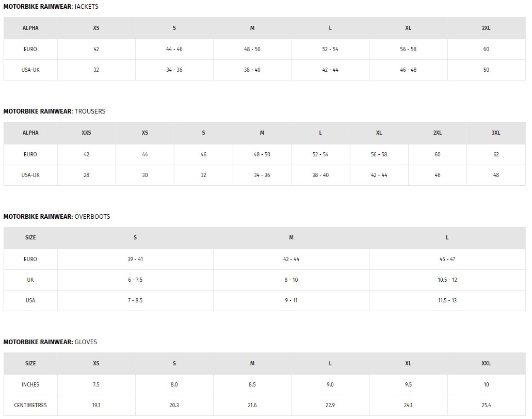The height and width of the screenshot is (419, 532).
Task: Click the 44 - 46 Euro jacket size
Action: tap(174, 49)
